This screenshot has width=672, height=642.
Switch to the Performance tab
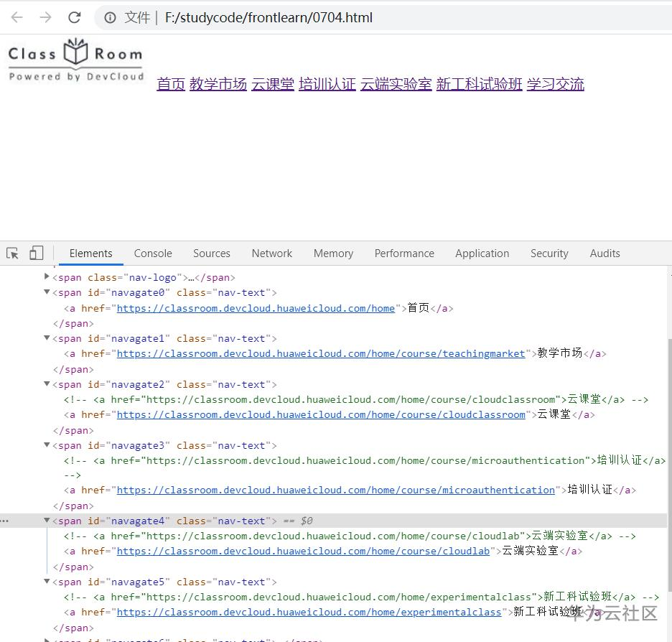pyautogui.click(x=404, y=253)
